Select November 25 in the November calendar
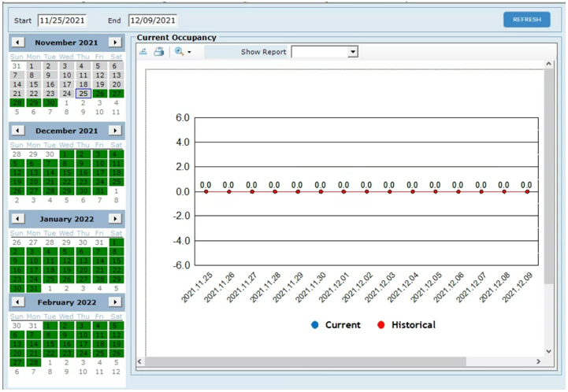The image size is (568, 392). 83,94
